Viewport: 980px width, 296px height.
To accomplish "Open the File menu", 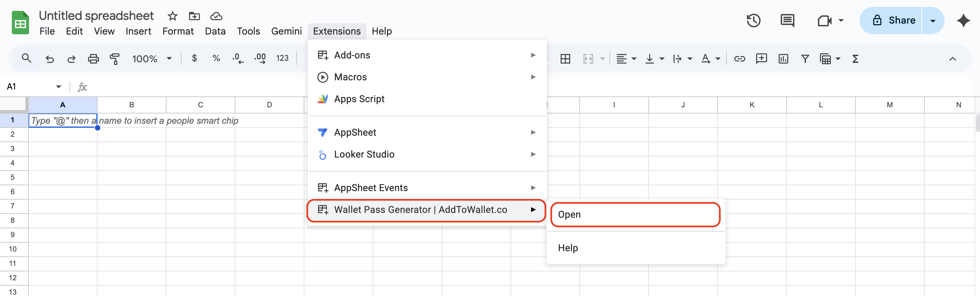I will coord(47,31).
